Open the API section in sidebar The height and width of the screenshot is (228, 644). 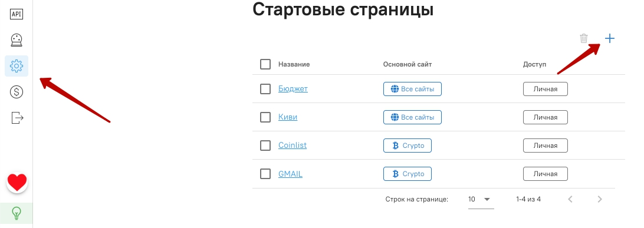17,14
